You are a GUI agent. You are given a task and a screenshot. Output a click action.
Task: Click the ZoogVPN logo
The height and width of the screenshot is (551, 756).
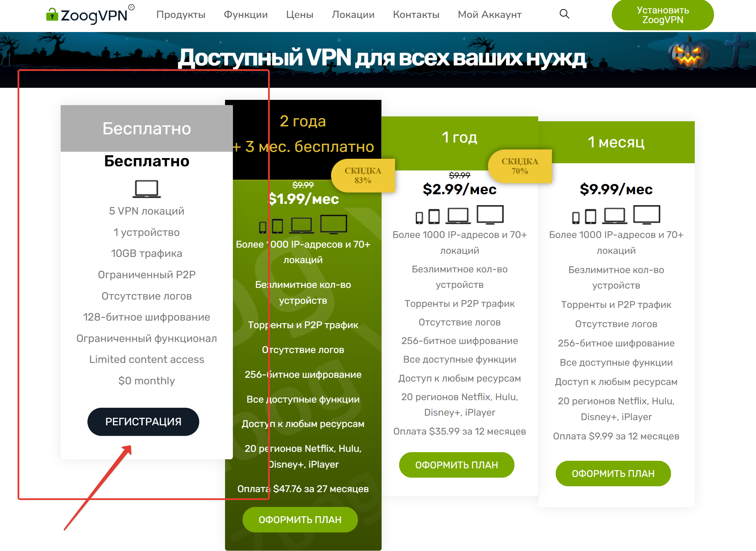[x=90, y=15]
